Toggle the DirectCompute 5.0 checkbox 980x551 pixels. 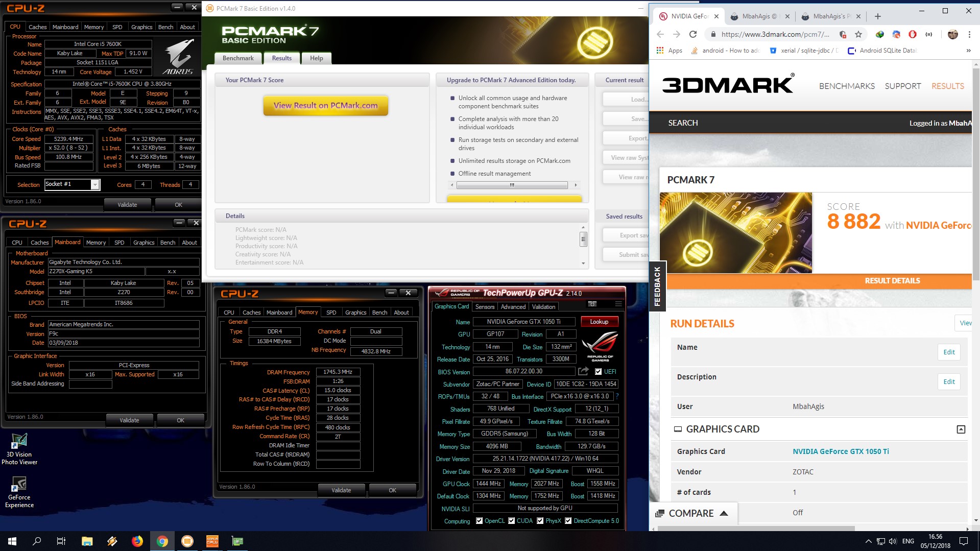click(x=568, y=521)
